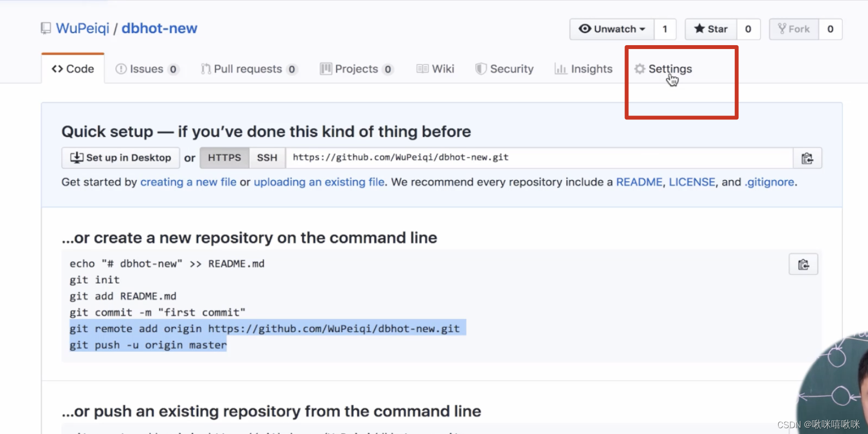This screenshot has height=434, width=868.
Task: Open the Security tab
Action: click(504, 69)
